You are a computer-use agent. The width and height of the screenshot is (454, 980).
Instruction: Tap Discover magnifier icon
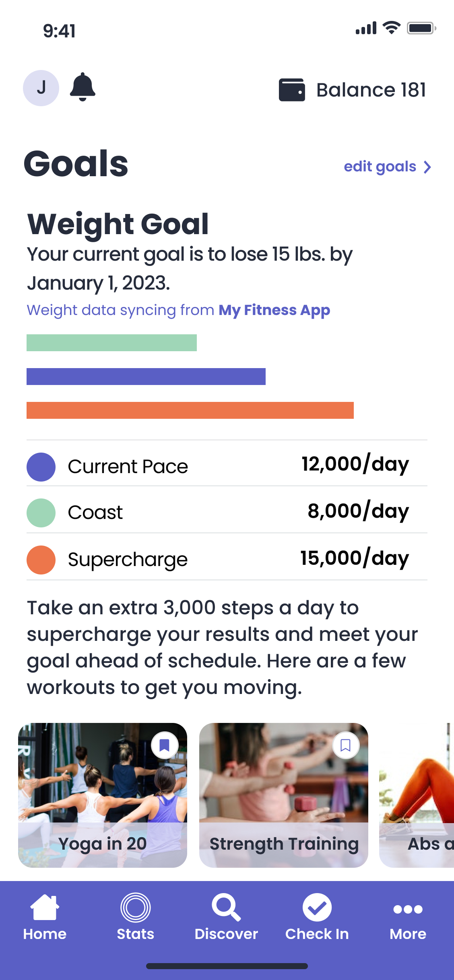226,907
